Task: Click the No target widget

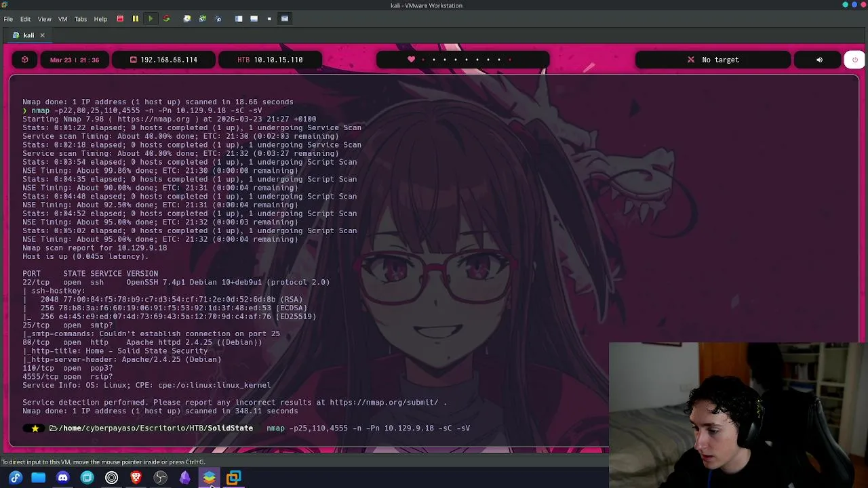Action: tap(713, 60)
